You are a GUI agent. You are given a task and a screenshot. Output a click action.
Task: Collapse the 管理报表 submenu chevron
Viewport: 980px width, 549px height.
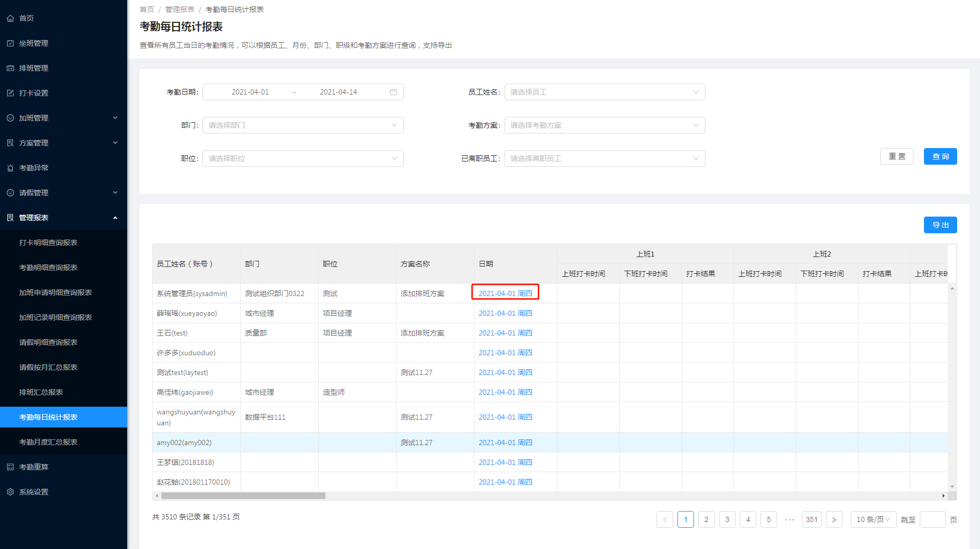(115, 218)
